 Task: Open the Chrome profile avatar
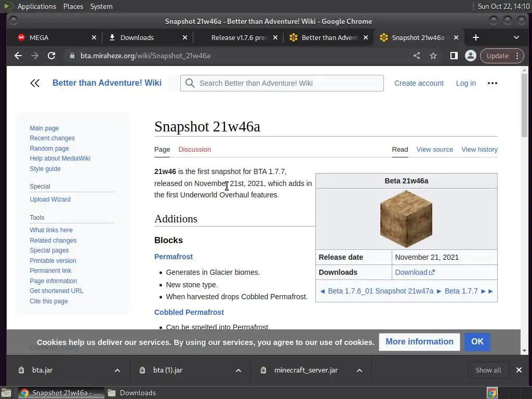coord(471,56)
